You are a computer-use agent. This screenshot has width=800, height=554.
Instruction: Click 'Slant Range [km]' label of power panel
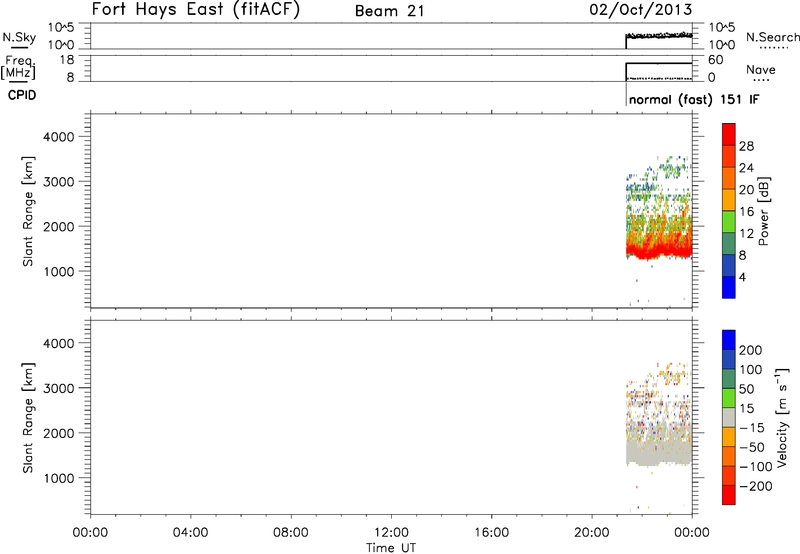pyautogui.click(x=28, y=211)
